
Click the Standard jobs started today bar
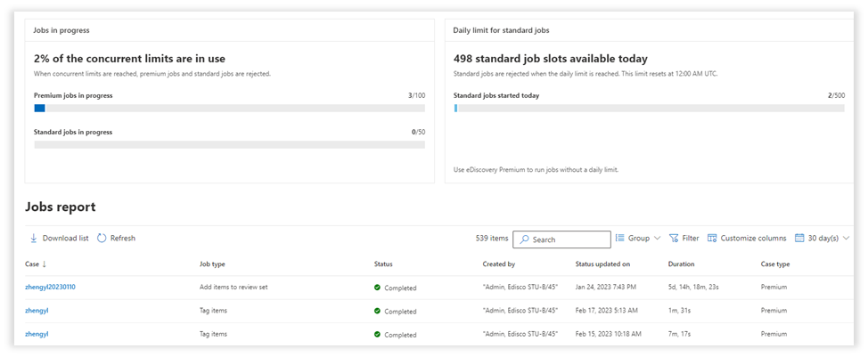649,109
